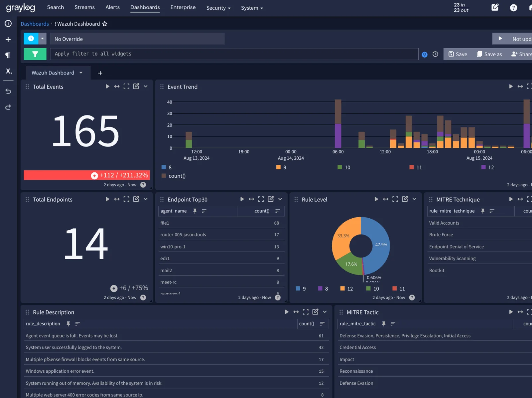Click the green filter funnel button
The width and height of the screenshot is (532, 398).
point(35,54)
